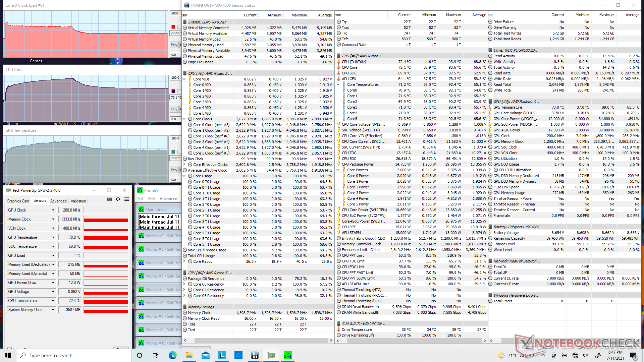Expand the Core Effective Clocks node
The image size is (644, 362).
184,165
